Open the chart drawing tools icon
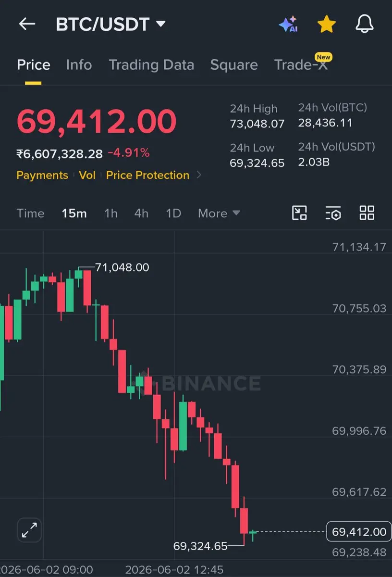Screen dimensions: 392x577 coord(300,213)
